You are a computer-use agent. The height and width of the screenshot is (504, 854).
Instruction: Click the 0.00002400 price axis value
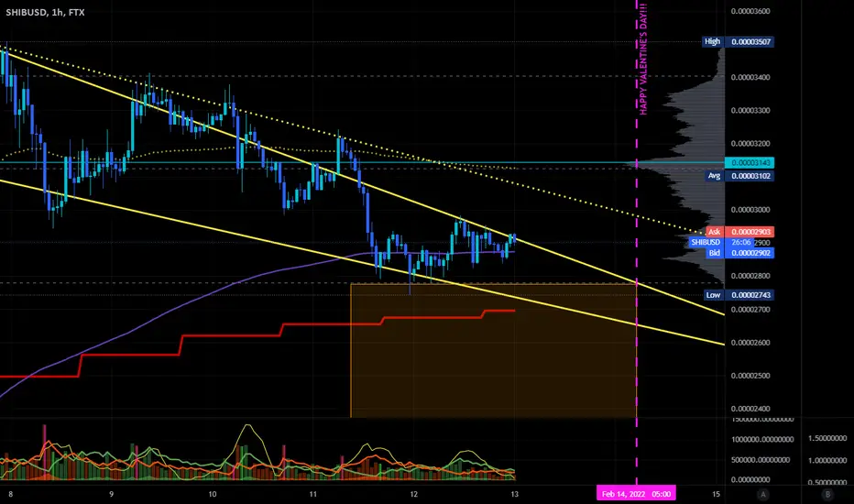point(750,410)
